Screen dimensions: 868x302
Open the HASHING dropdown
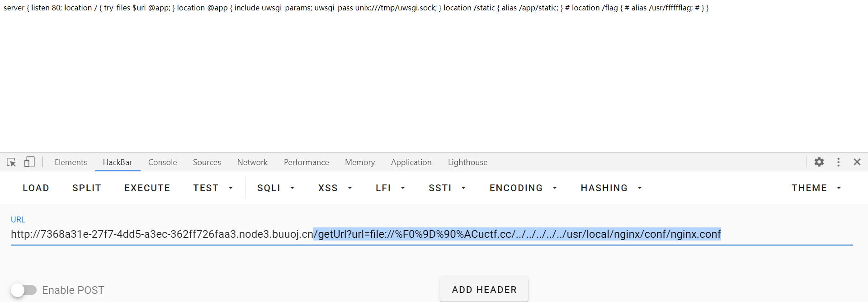coord(611,188)
